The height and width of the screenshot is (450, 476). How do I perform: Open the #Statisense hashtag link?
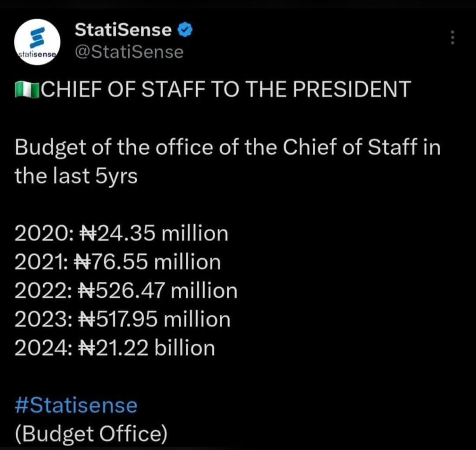[76, 405]
